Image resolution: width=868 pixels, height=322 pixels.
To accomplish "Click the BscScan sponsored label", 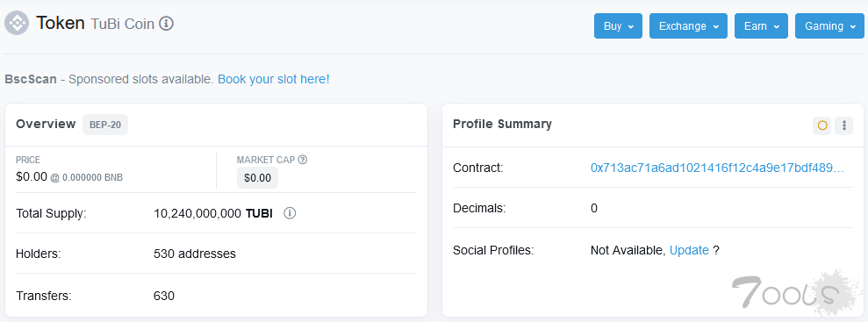I will click(31, 79).
